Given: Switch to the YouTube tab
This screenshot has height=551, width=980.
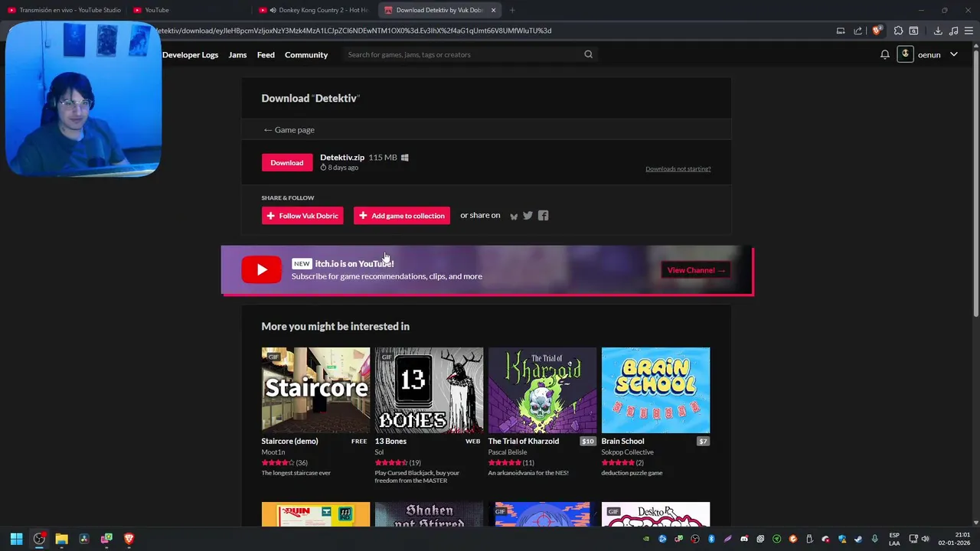Looking at the screenshot, I should pyautogui.click(x=188, y=10).
